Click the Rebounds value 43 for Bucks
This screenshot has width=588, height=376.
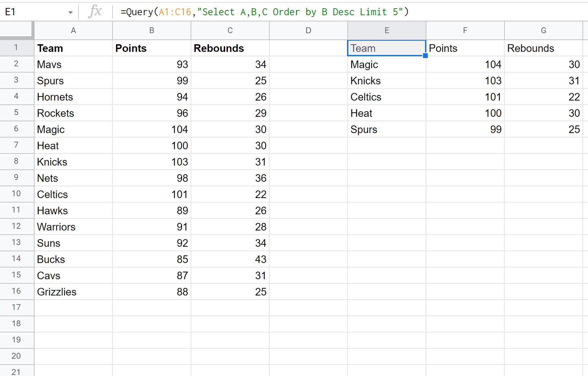pyautogui.click(x=230, y=259)
